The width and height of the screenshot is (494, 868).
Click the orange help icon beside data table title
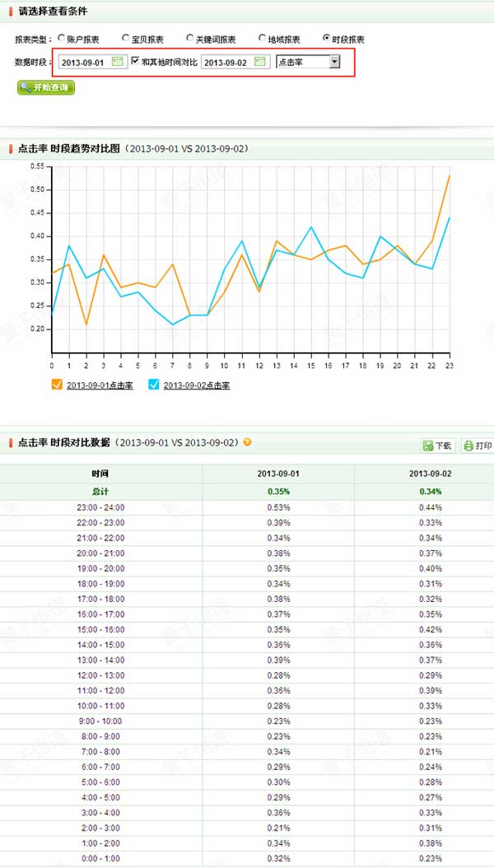coord(247,442)
